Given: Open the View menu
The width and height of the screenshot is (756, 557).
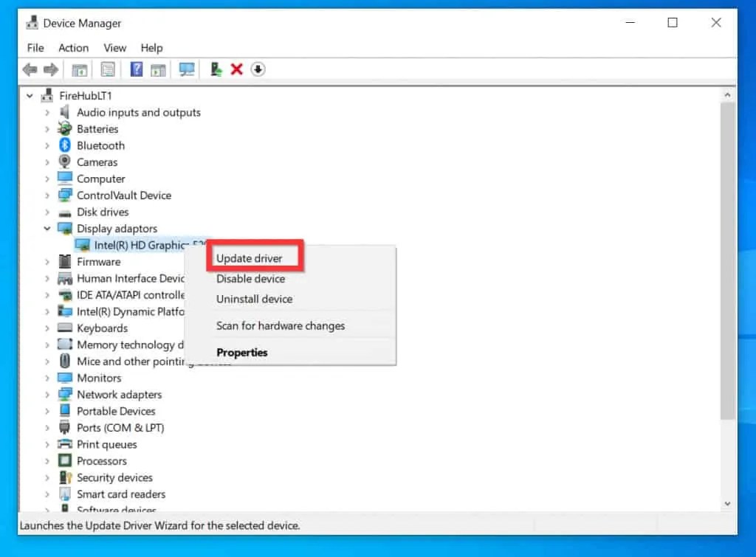Looking at the screenshot, I should 114,48.
